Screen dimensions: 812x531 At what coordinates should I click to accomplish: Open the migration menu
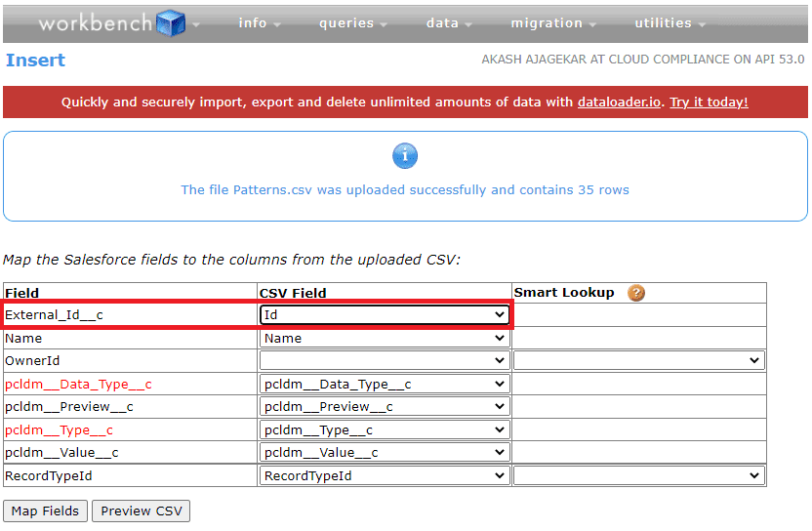553,23
